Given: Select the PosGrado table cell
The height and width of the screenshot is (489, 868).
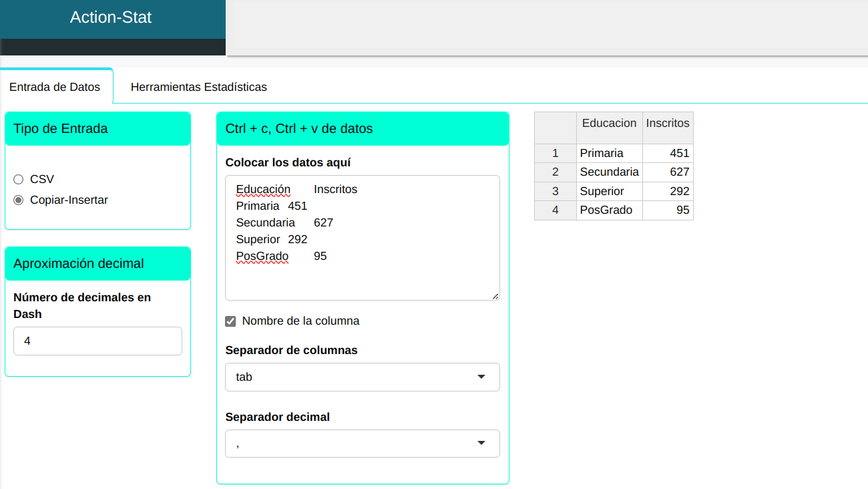Looking at the screenshot, I should point(609,210).
